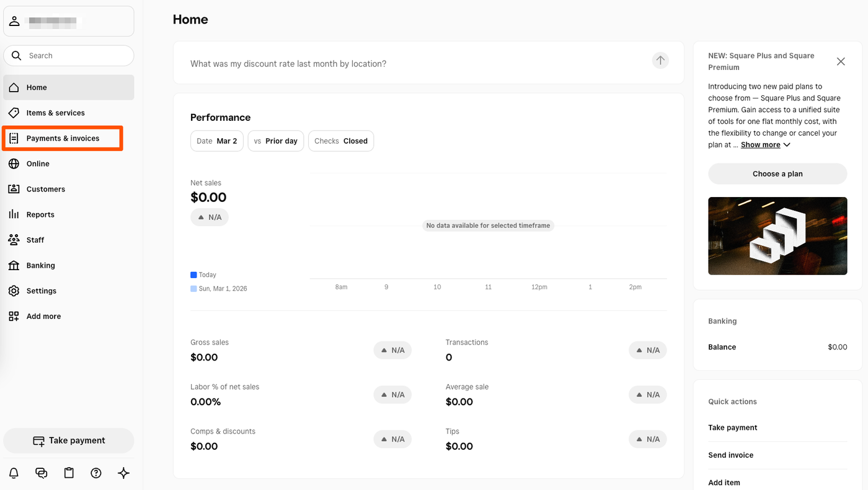868x490 pixels.
Task: Click the sidebar Search field
Action: click(x=74, y=56)
